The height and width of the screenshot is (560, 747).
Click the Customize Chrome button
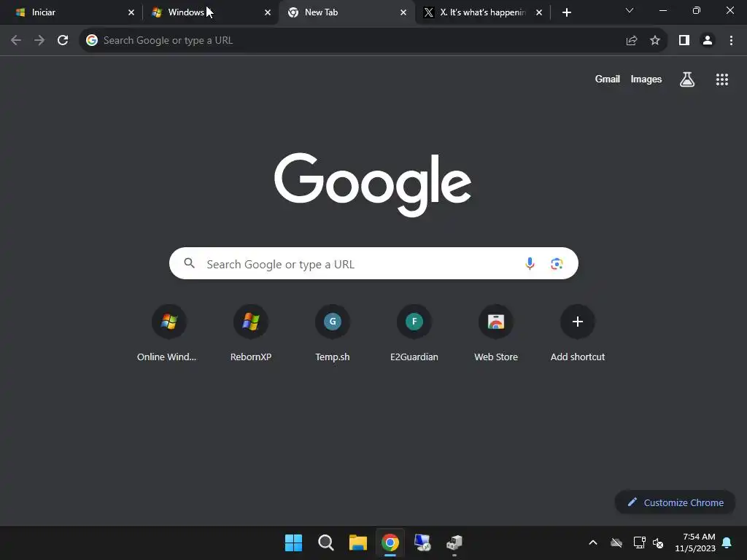676,502
